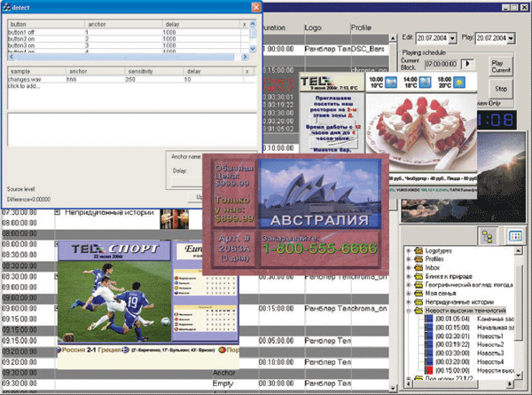Click the Logotypes folder icon
The image size is (532, 395).
[419, 250]
